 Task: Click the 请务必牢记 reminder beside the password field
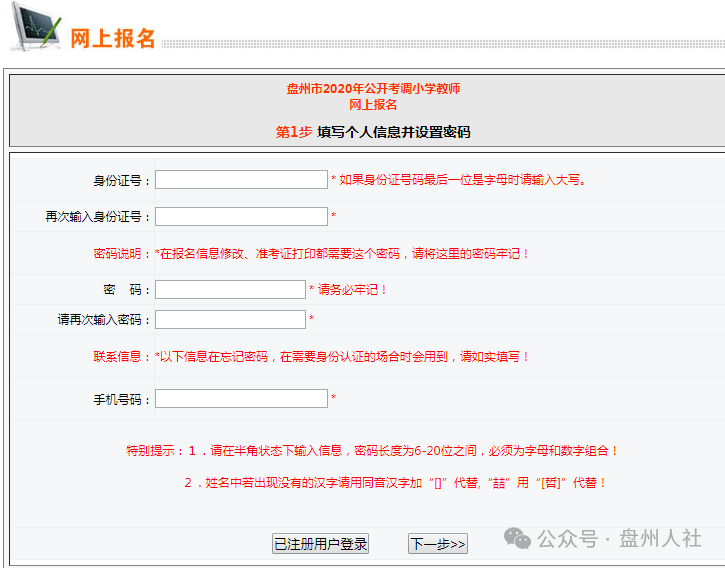(x=349, y=290)
